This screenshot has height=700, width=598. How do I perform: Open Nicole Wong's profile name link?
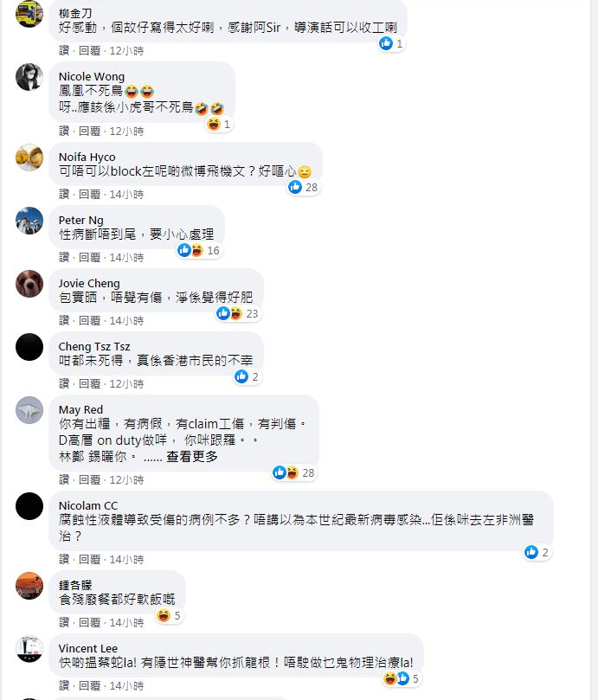tap(92, 77)
